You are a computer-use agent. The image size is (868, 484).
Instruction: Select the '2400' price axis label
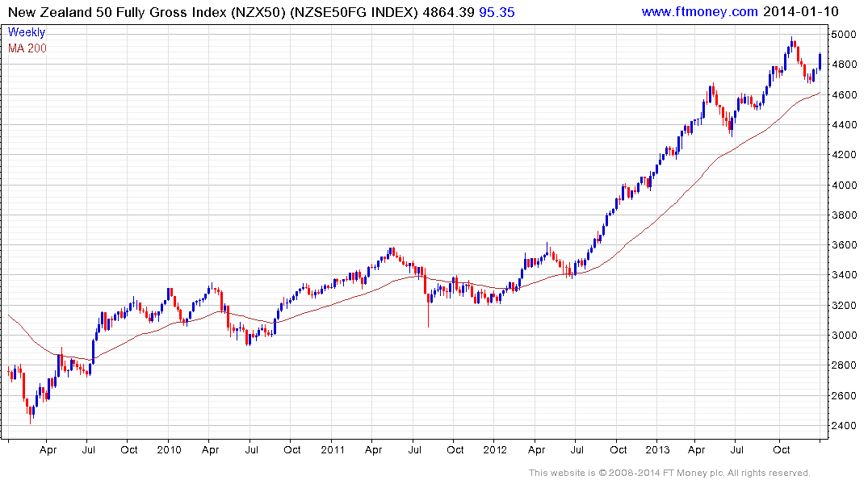click(845, 426)
